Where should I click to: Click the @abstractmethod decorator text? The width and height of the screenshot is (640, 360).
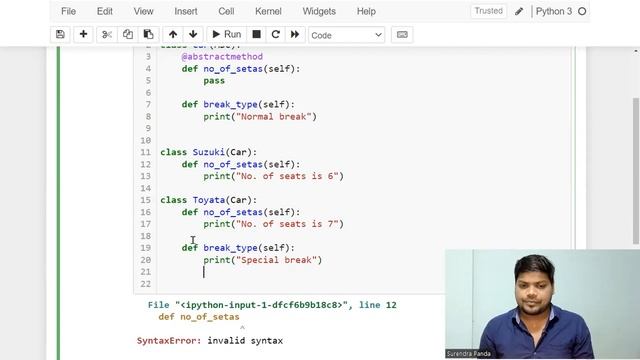coord(222,57)
